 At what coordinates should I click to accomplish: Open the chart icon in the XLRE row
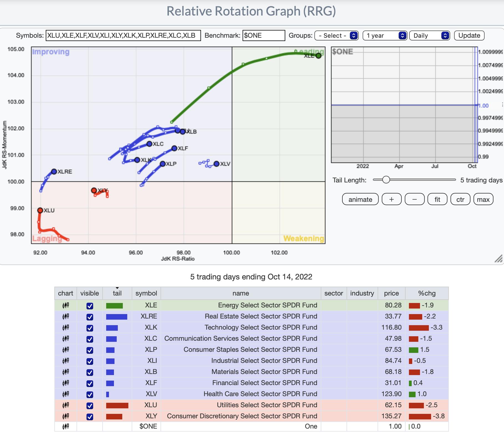(65, 317)
